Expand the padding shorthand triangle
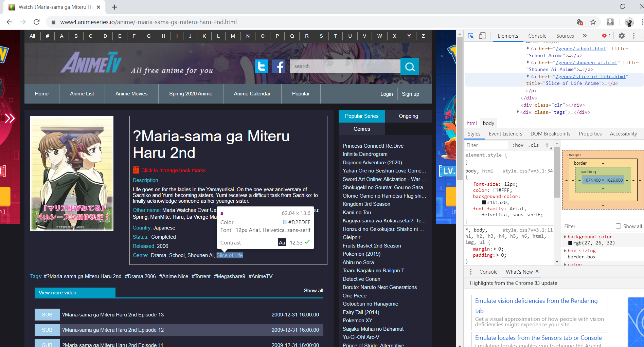Image resolution: width=644 pixels, height=347 pixels. [x=498, y=255]
